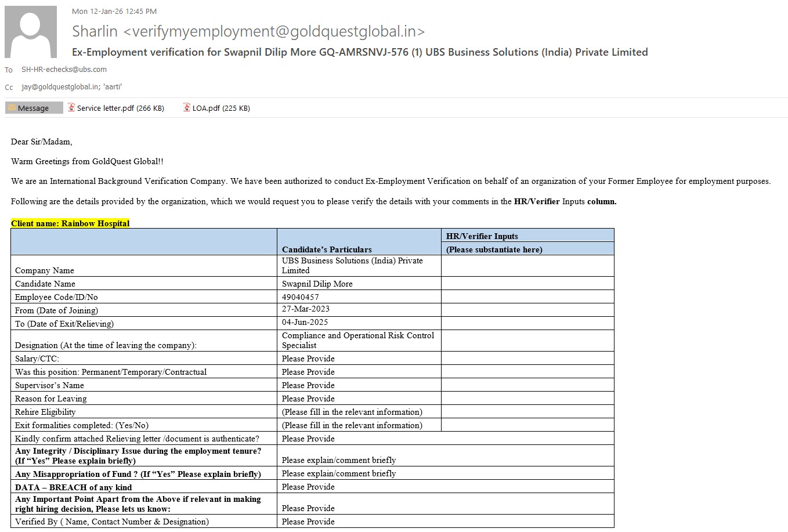788x532 pixels.
Task: Click the email subject line text
Action: [360, 52]
